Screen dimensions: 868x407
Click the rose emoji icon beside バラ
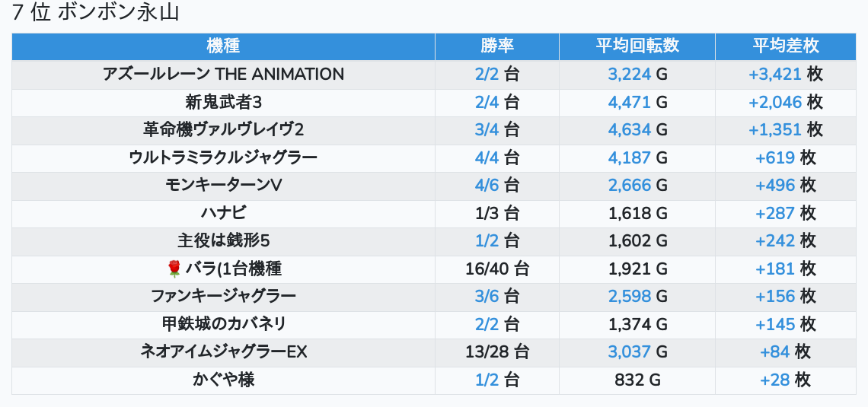click(x=174, y=269)
